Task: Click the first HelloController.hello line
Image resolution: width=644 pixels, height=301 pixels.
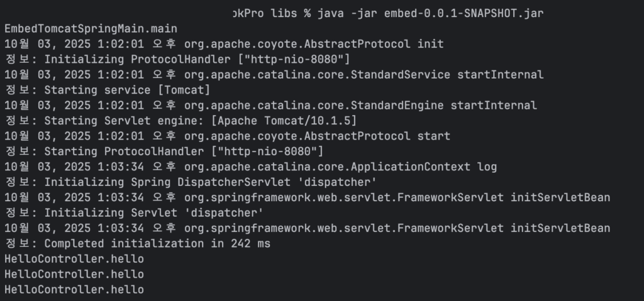Action: 74,259
